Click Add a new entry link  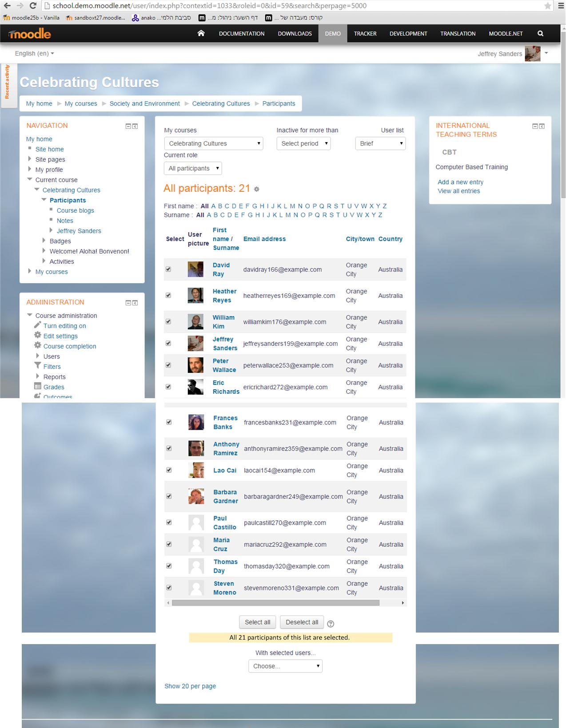pos(460,182)
